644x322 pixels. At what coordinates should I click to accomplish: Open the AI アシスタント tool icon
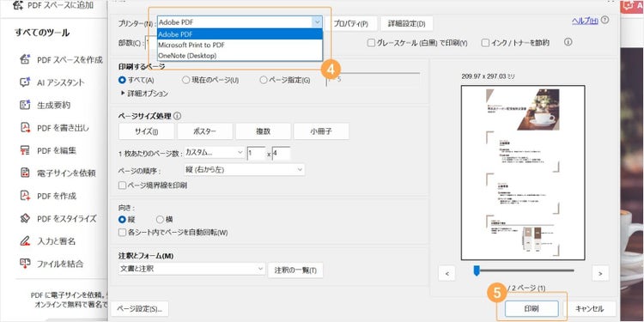coord(25,82)
